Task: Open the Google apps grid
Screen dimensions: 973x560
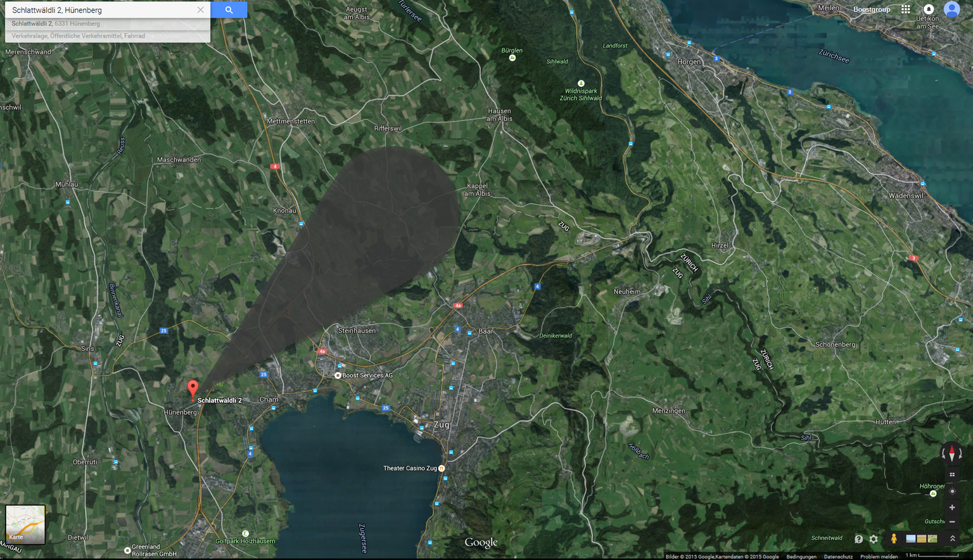Action: 906,10
